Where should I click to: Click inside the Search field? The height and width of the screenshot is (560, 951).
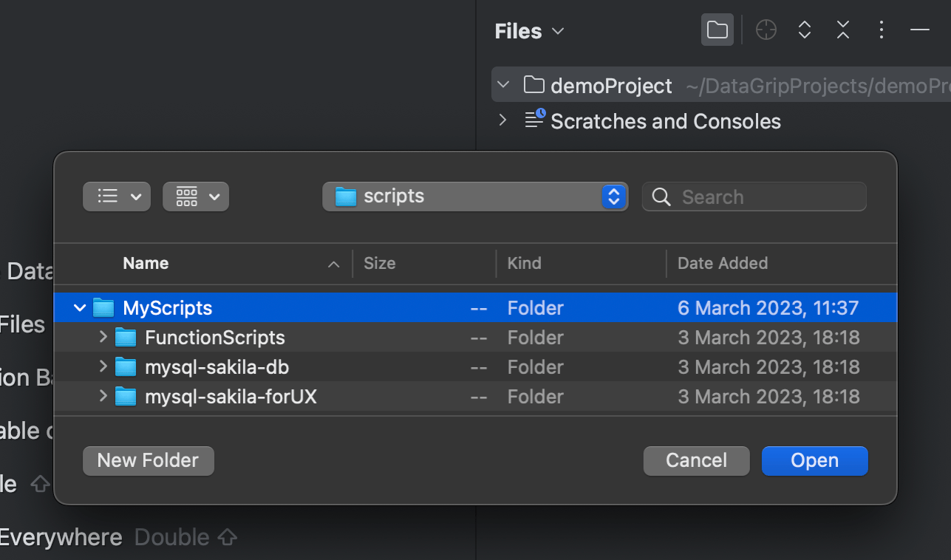coord(753,196)
